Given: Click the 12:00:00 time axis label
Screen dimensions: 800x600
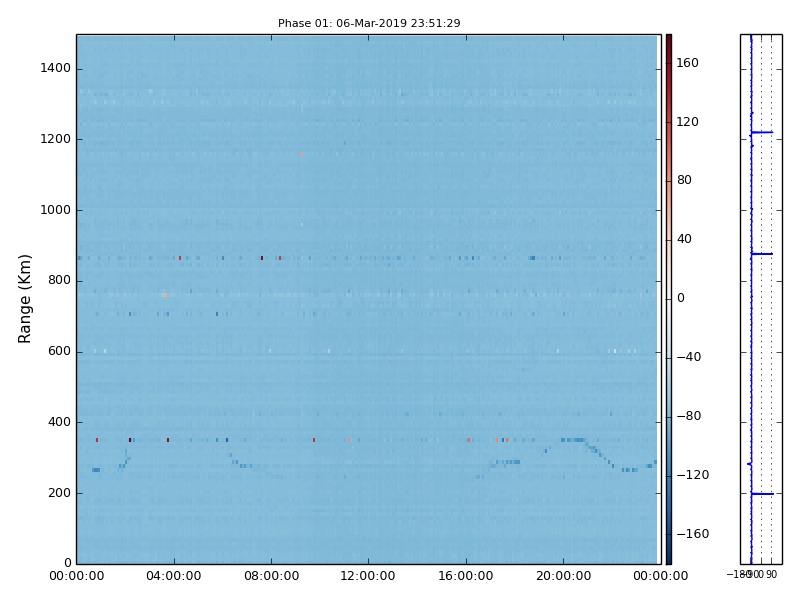Looking at the screenshot, I should tap(368, 577).
